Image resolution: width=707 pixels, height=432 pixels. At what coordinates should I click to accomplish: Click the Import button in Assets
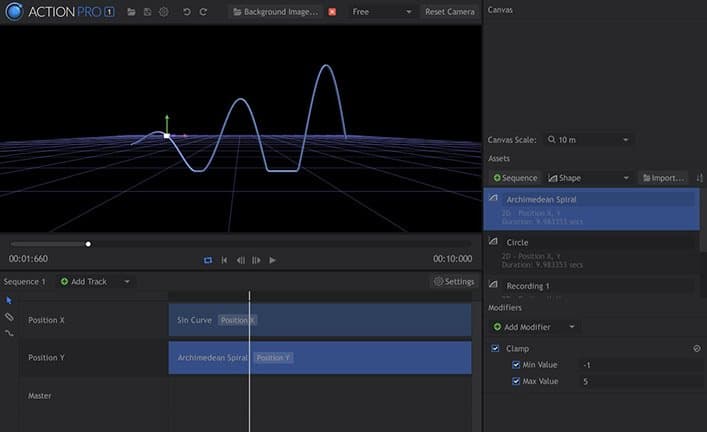[662, 178]
